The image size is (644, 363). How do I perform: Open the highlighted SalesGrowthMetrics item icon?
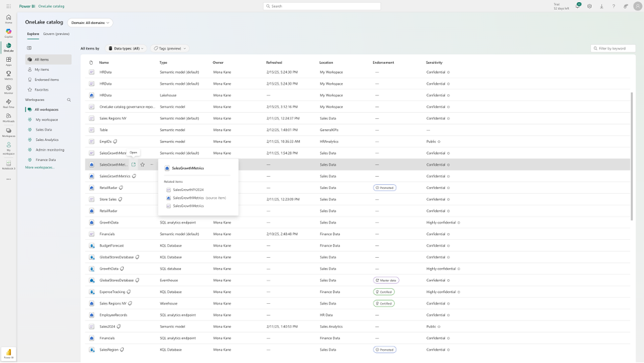click(133, 164)
